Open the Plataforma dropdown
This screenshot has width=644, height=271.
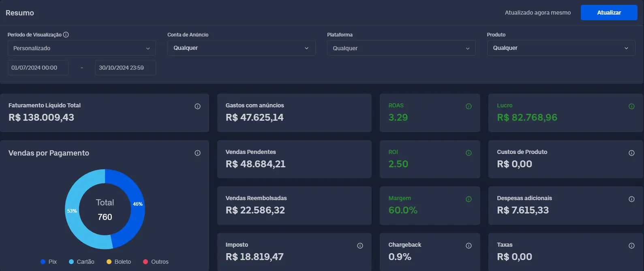401,48
